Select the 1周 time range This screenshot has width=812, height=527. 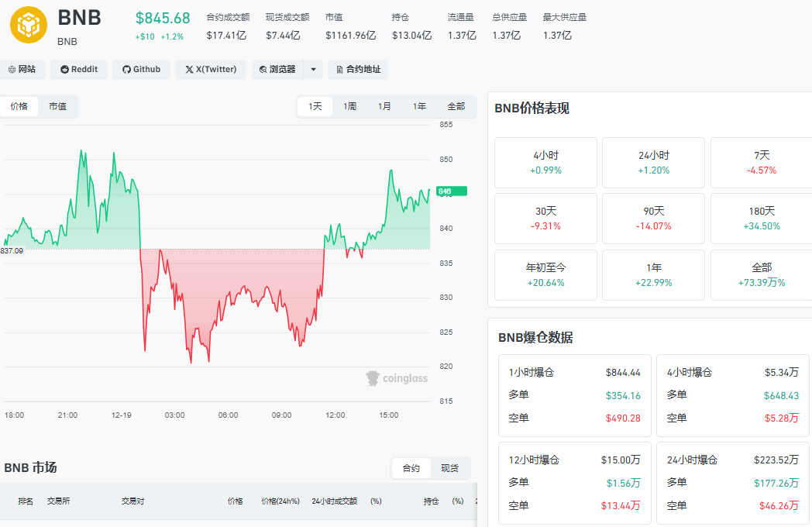point(349,106)
